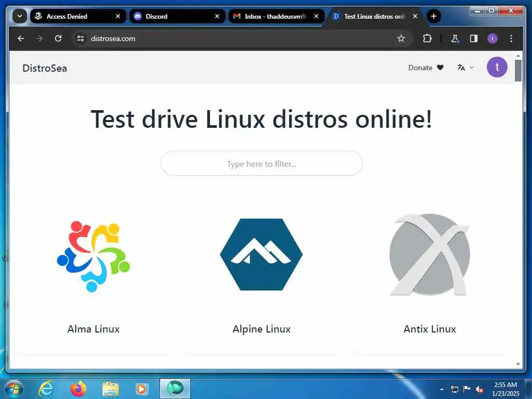Open the Chrome profile avatar in toolbar
Viewport: 532px width, 399px height.
point(493,38)
